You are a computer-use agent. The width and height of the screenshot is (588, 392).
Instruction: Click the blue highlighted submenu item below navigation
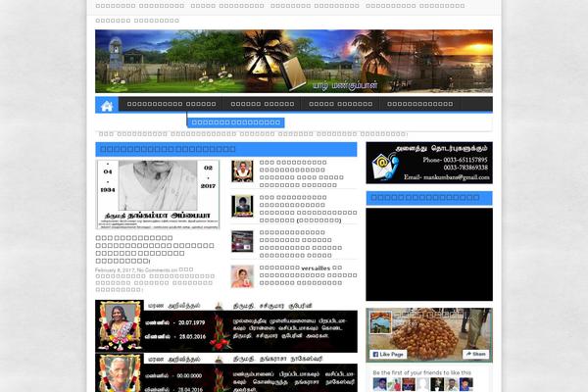tap(235, 122)
